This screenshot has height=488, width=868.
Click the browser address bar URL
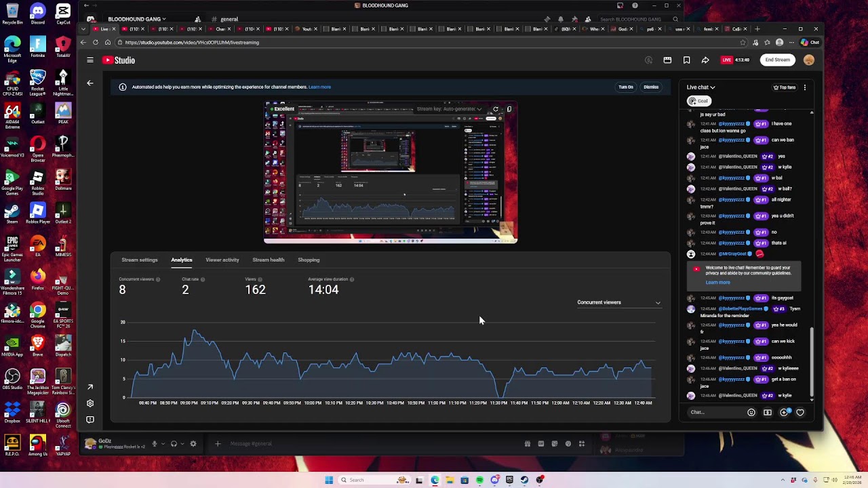click(x=192, y=43)
